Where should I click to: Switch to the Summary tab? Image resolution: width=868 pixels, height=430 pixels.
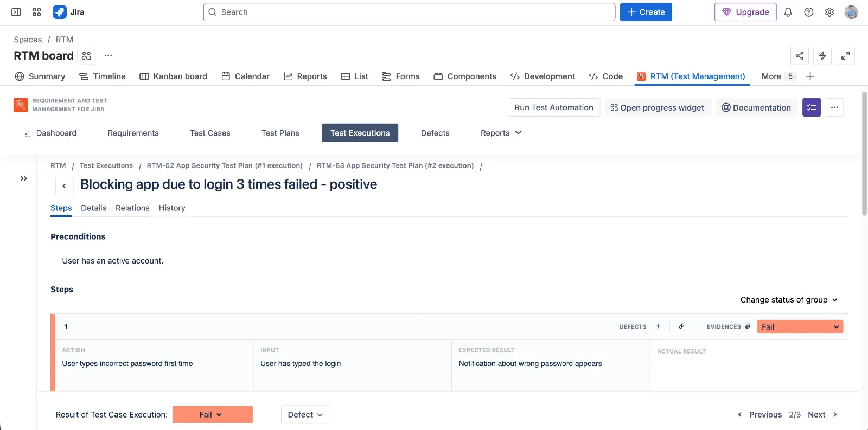pyautogui.click(x=40, y=76)
